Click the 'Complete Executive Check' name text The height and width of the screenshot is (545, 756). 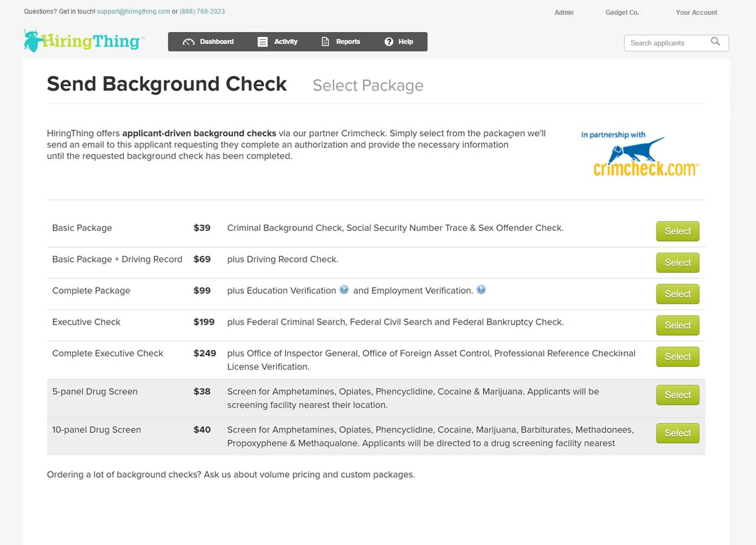click(x=107, y=353)
